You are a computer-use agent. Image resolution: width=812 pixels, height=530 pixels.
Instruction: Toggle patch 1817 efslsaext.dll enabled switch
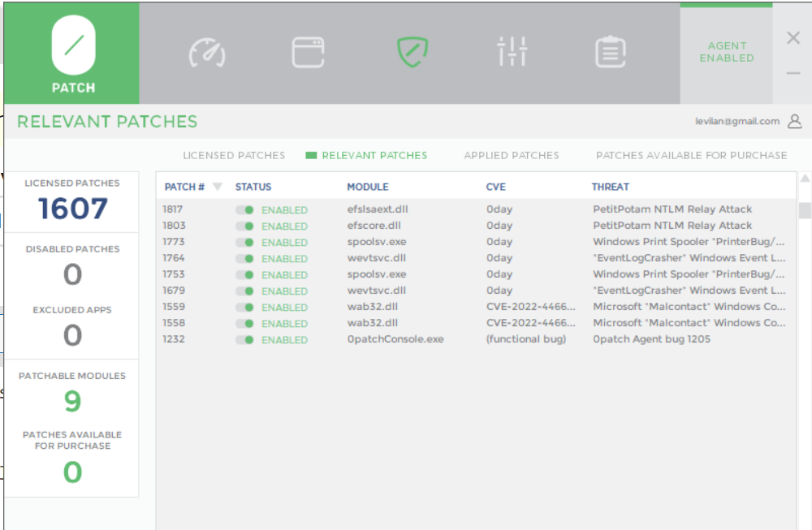[245, 210]
